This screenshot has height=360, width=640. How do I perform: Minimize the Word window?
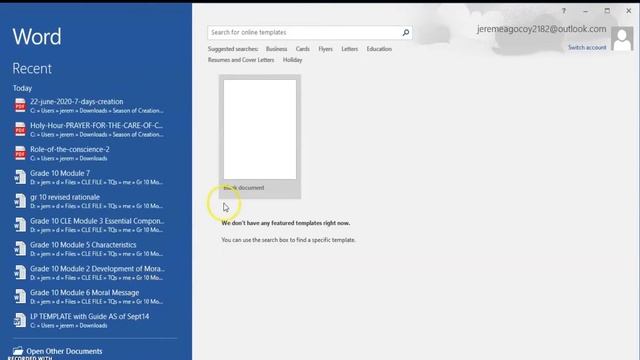click(586, 11)
